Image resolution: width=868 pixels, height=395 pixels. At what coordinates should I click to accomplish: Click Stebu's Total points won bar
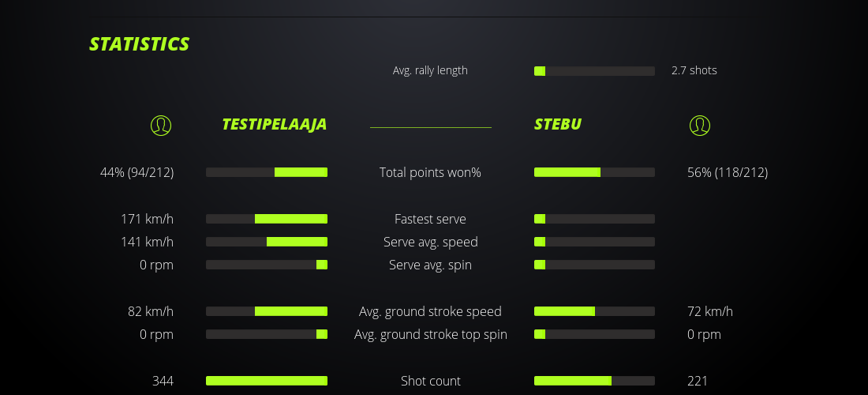click(594, 172)
